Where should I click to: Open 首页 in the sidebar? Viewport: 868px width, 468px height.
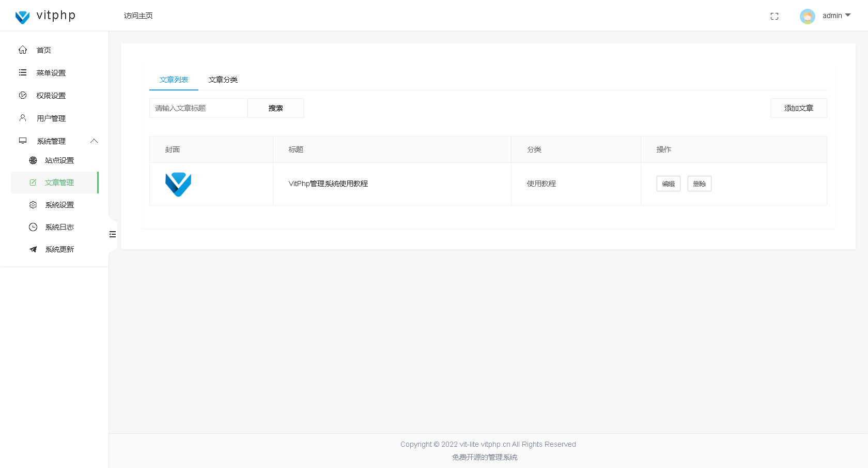click(x=54, y=50)
